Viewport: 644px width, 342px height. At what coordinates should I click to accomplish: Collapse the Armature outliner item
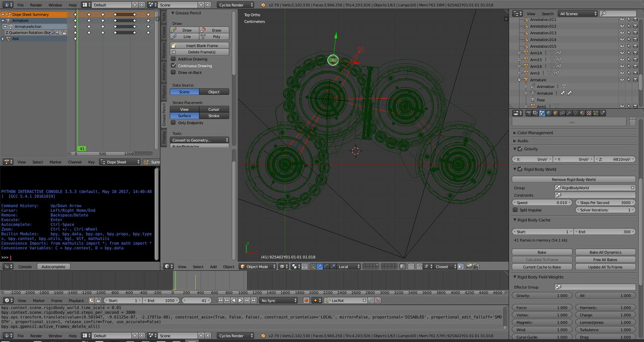519,79
